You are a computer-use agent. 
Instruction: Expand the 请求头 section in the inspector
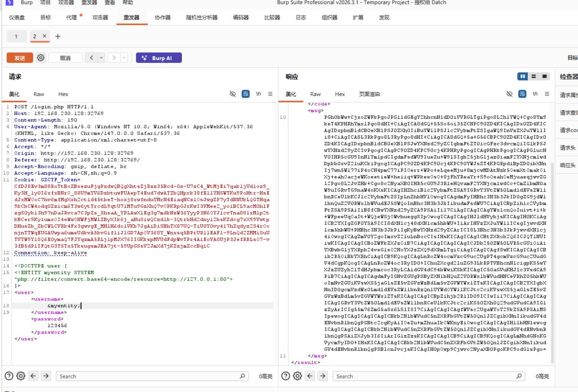coord(568,148)
